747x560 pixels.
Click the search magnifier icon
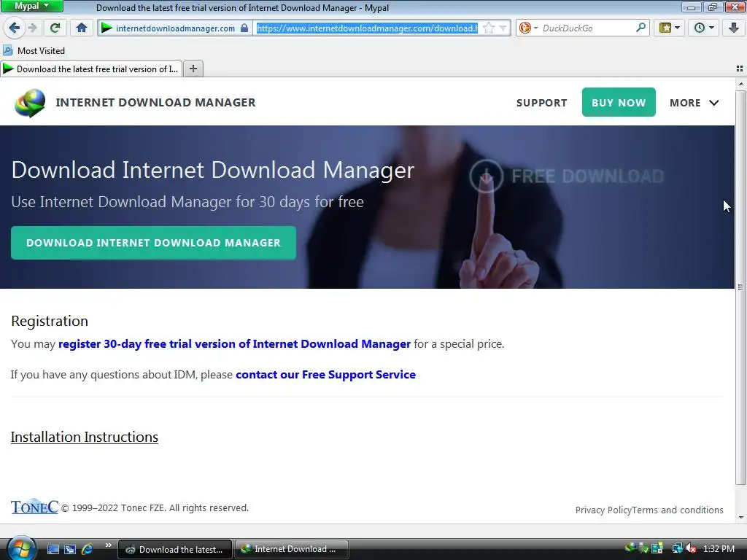[640, 28]
